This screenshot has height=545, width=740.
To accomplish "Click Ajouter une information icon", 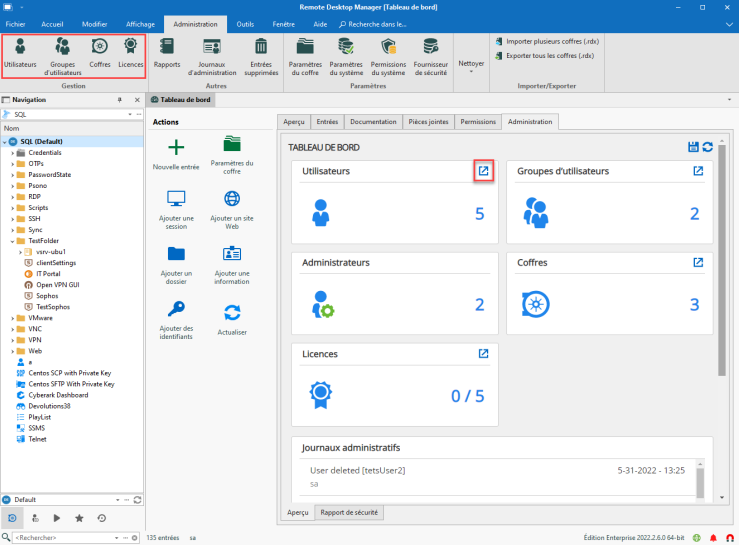I will [232, 253].
